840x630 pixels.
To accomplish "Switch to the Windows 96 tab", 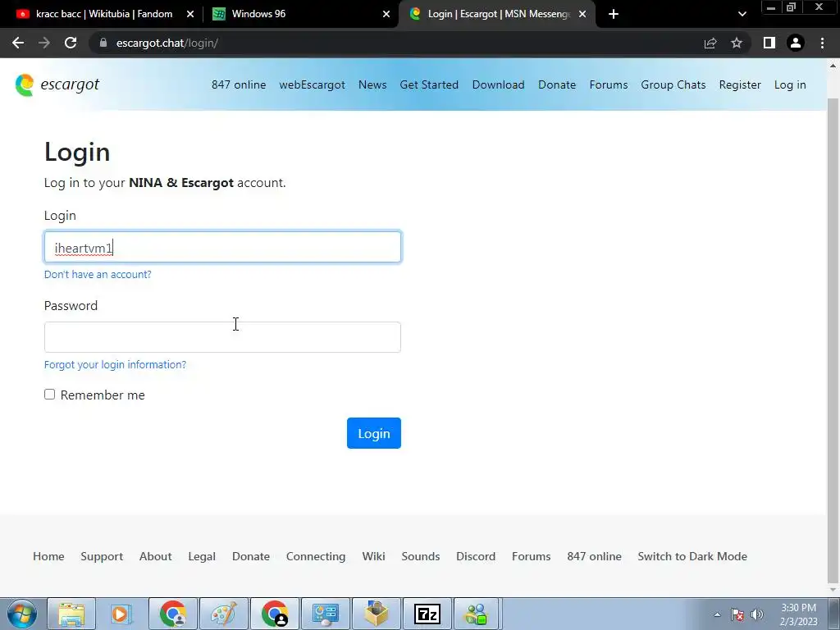I will pyautogui.click(x=300, y=14).
